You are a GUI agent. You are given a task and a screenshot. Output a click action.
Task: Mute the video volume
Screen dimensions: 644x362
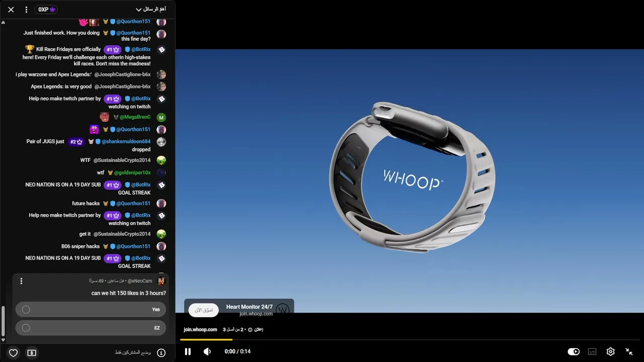pyautogui.click(x=207, y=351)
